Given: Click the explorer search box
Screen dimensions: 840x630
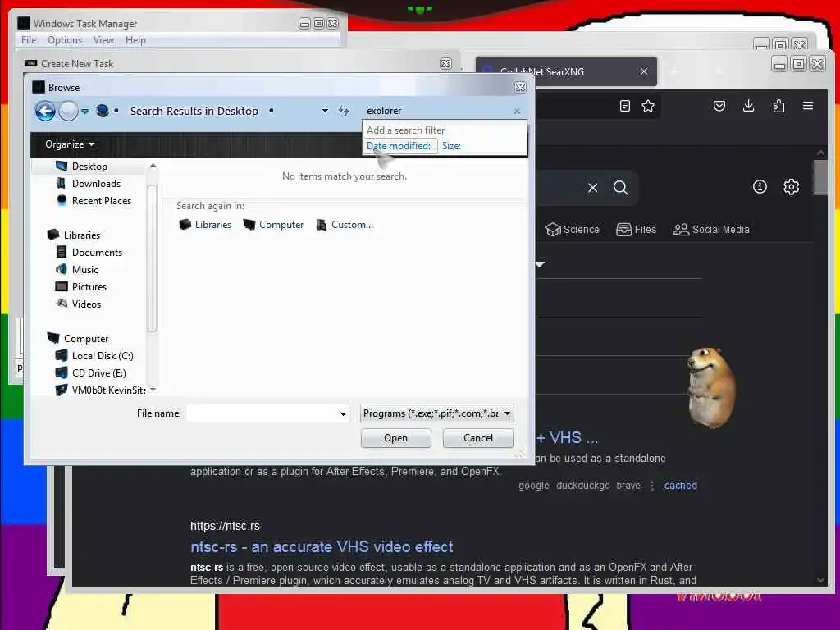Looking at the screenshot, I should click(x=436, y=111).
